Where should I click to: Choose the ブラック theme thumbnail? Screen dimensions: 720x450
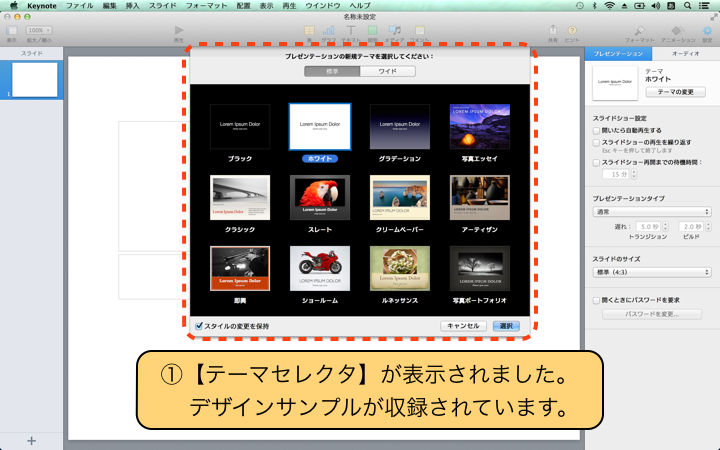coord(240,127)
